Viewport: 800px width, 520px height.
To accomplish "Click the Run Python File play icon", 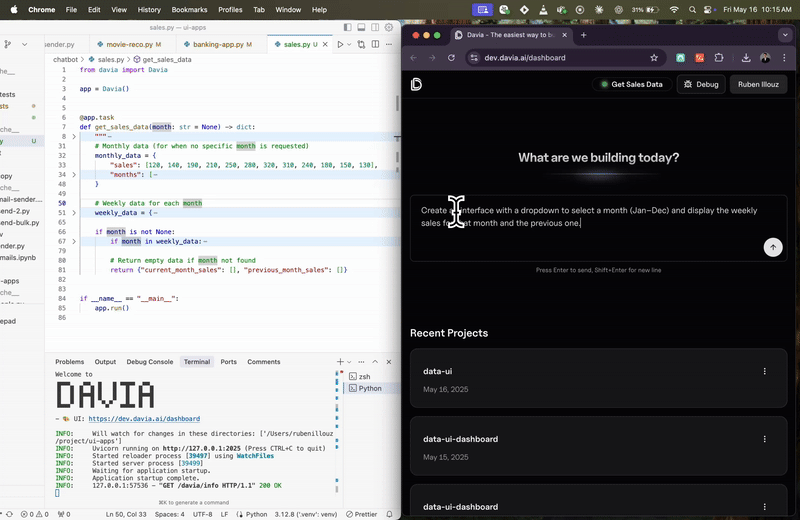I will pyautogui.click(x=340, y=44).
